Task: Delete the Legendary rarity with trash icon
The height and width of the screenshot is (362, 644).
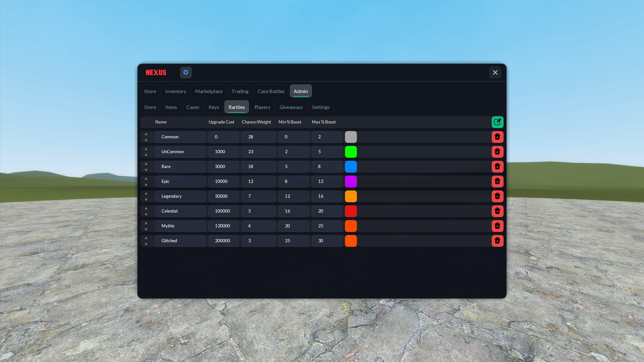Action: [x=497, y=196]
